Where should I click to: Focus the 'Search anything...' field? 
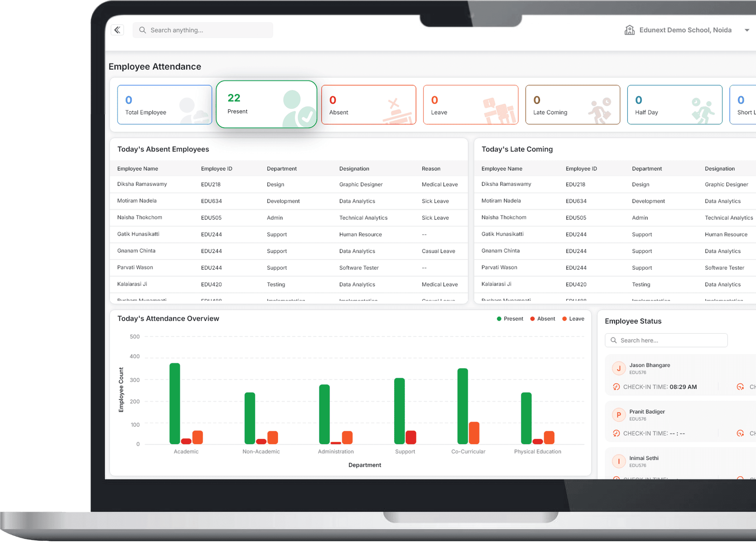[x=203, y=30]
